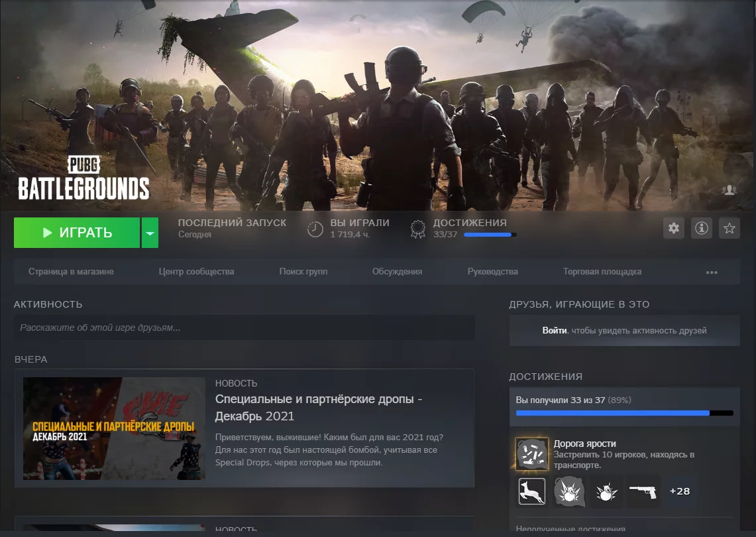Click the green ИГРАТЬ play button
This screenshot has width=756, height=537.
[x=77, y=233]
